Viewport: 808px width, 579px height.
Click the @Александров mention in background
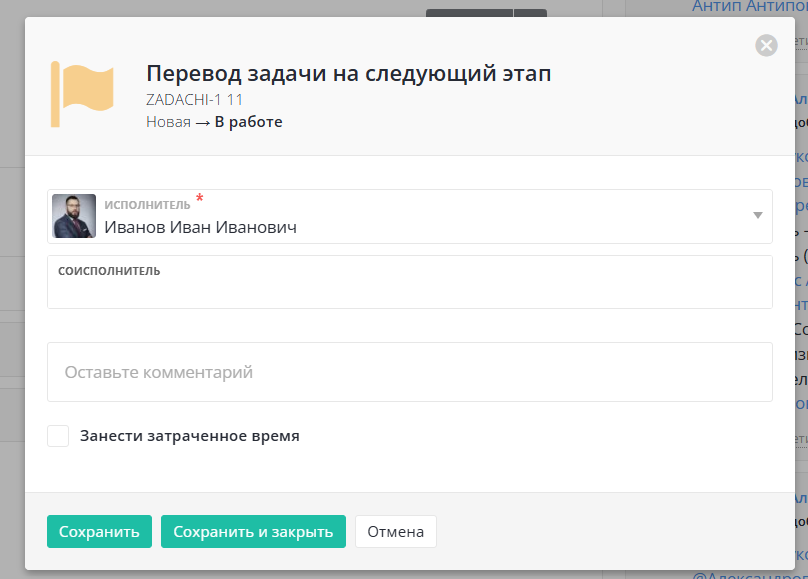tap(750, 575)
